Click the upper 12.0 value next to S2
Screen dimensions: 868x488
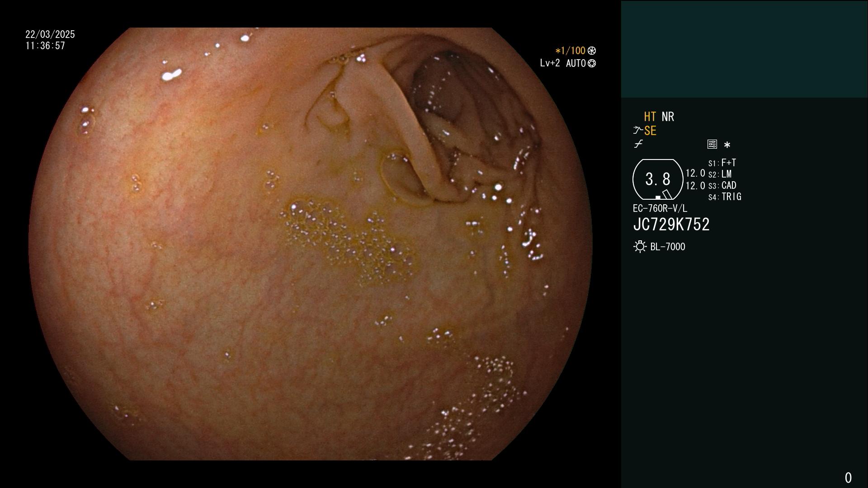coord(695,174)
